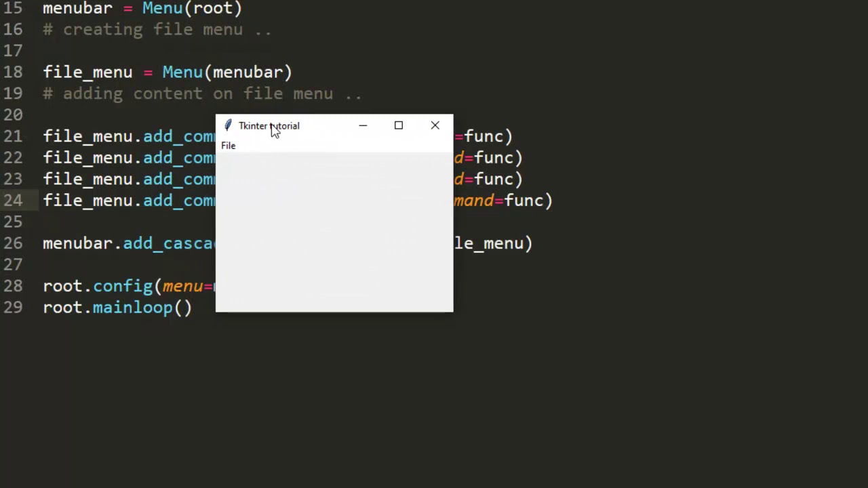Click 'root.config(' text on line 28
The height and width of the screenshot is (488, 868).
(x=102, y=286)
